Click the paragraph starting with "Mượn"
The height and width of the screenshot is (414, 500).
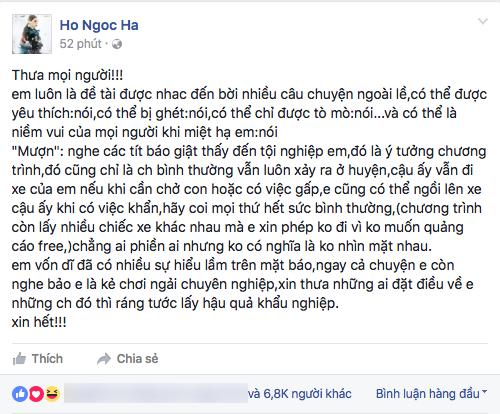tap(250, 199)
